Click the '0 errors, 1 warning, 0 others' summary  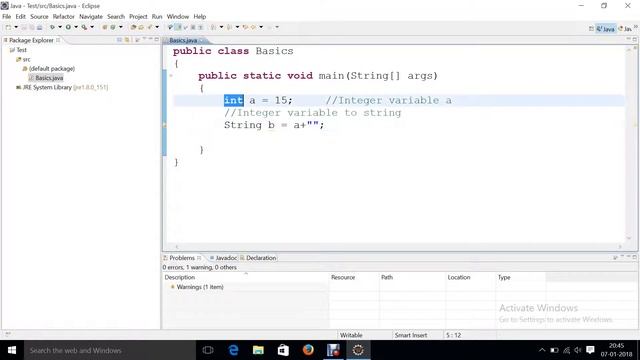[x=200, y=267]
